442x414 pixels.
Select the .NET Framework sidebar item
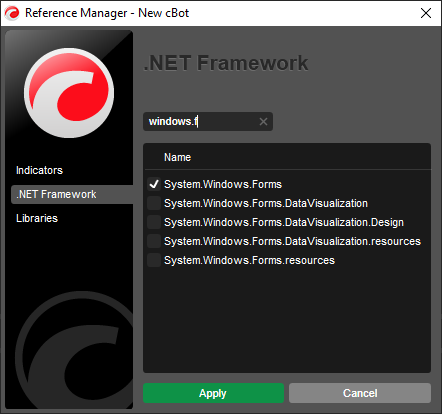click(72, 194)
